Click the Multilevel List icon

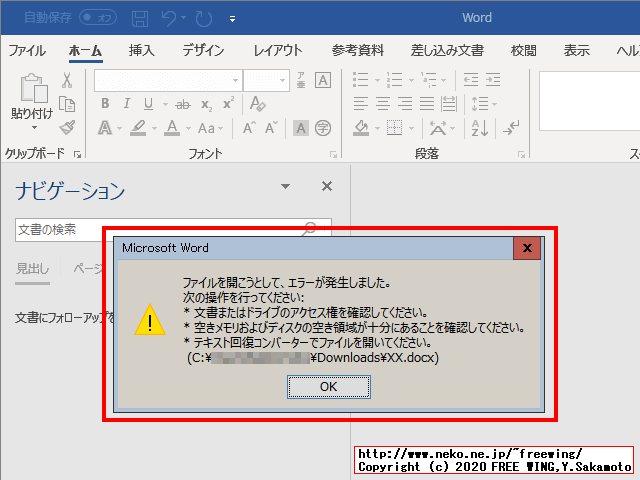coord(429,80)
